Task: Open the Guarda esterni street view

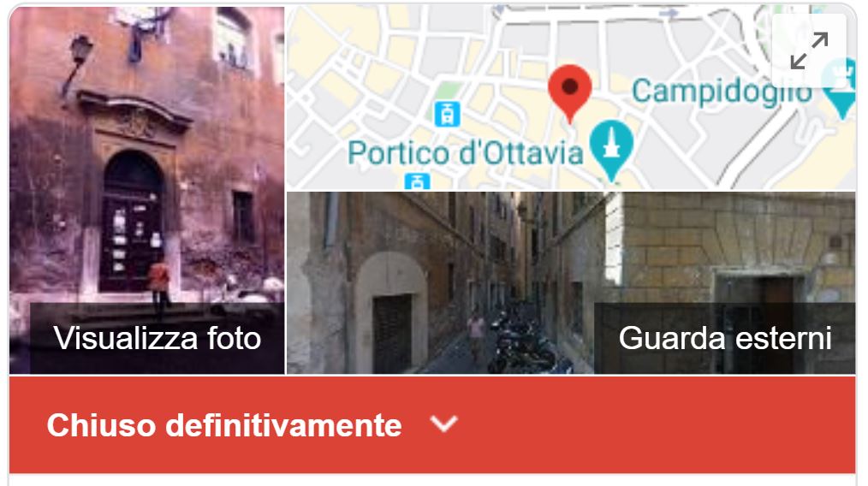Action: click(x=725, y=338)
